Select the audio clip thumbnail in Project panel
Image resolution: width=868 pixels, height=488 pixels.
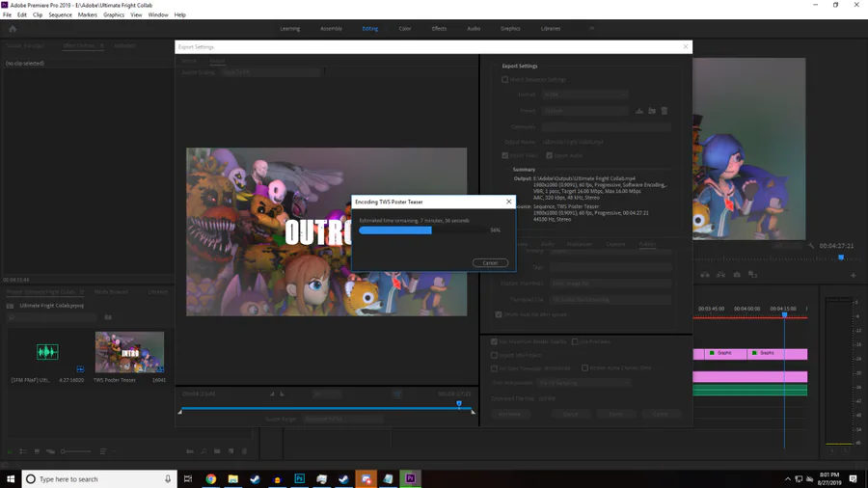tap(47, 352)
